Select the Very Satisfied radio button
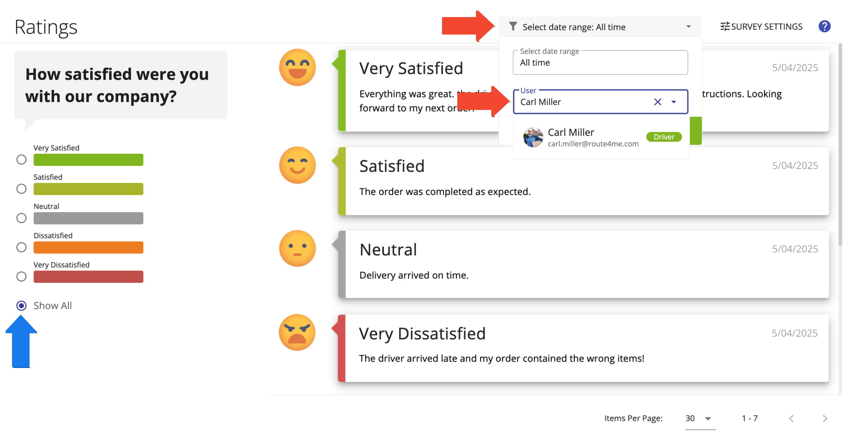Screen dimensions: 868x448 pos(21,160)
